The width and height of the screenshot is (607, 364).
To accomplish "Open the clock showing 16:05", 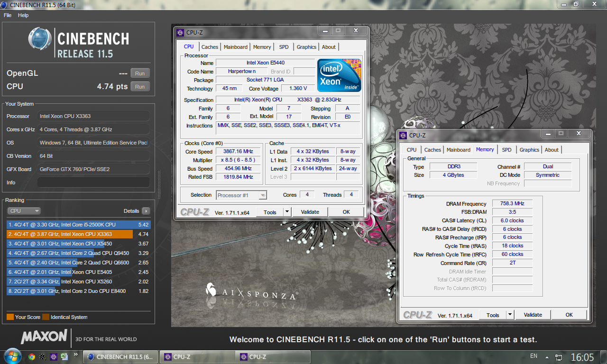I will tap(582, 357).
